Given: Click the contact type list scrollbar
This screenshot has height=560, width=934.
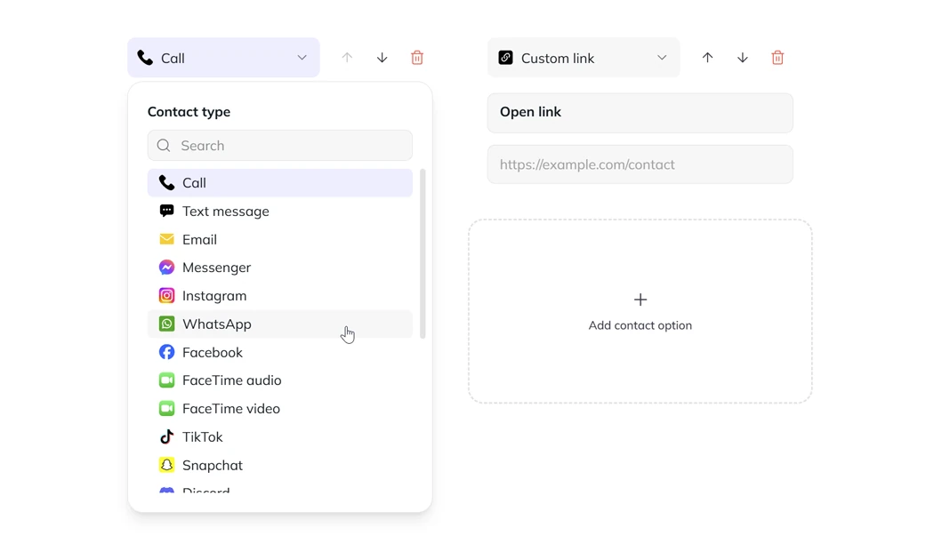Looking at the screenshot, I should [423, 253].
